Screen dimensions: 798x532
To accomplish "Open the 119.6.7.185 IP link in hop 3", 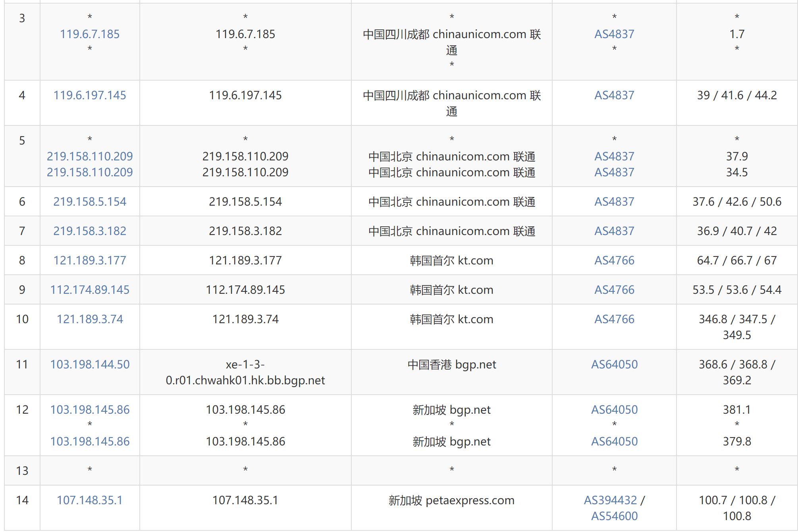I will (90, 34).
